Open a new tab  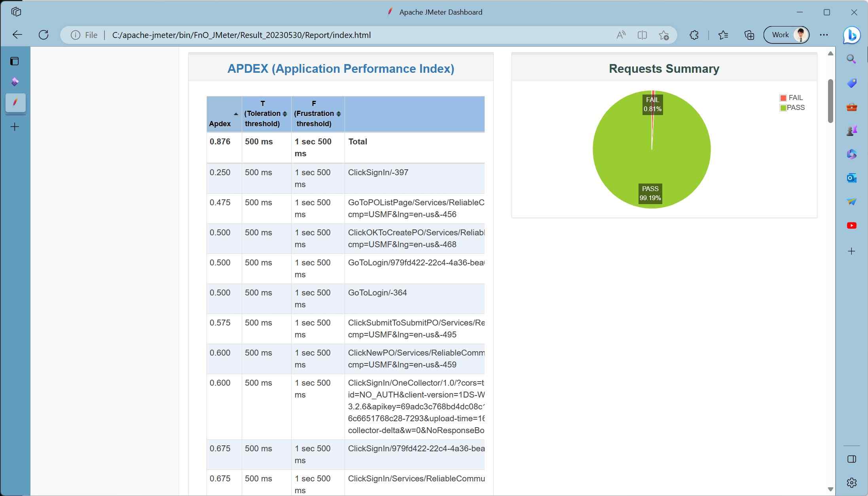tap(15, 127)
